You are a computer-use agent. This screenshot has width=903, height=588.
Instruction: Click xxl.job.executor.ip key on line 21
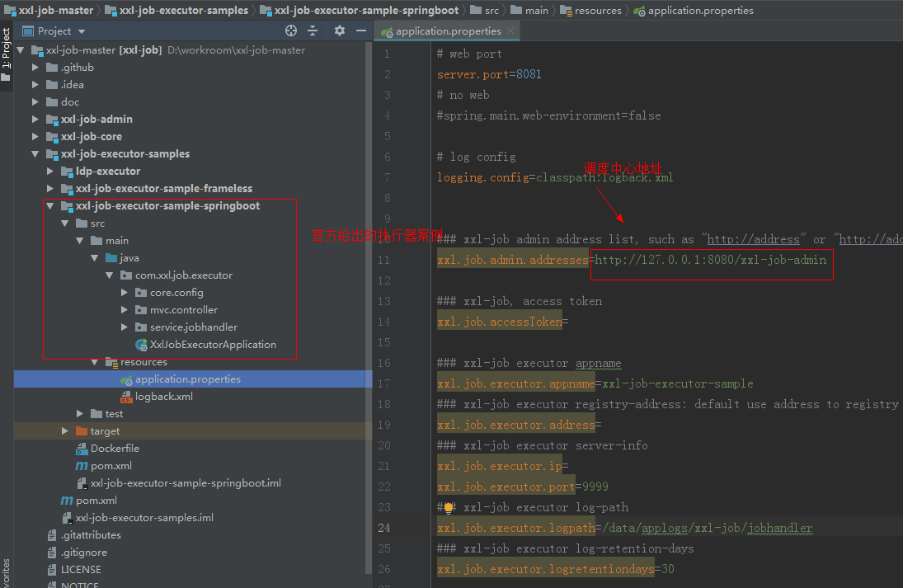[499, 466]
